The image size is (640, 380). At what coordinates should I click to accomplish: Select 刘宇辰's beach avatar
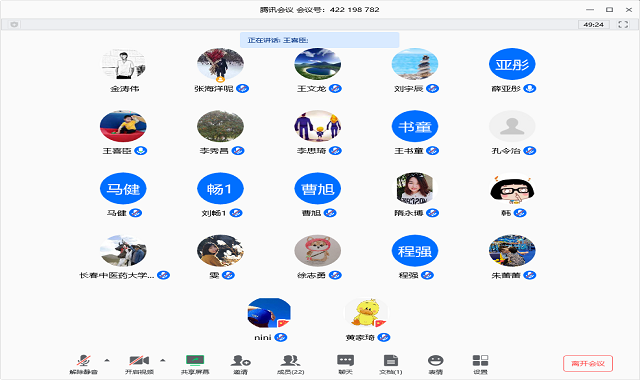(415, 64)
